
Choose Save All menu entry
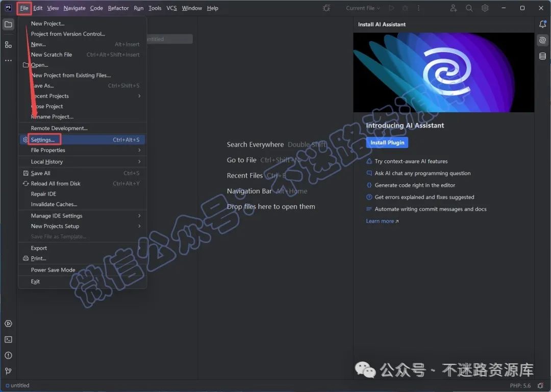tap(82, 174)
